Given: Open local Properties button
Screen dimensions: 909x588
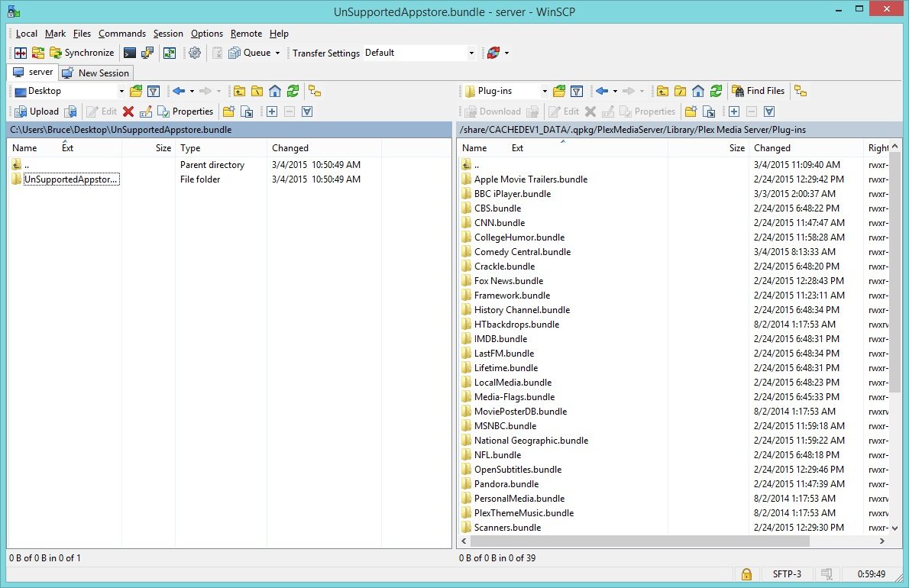Looking at the screenshot, I should (x=186, y=111).
